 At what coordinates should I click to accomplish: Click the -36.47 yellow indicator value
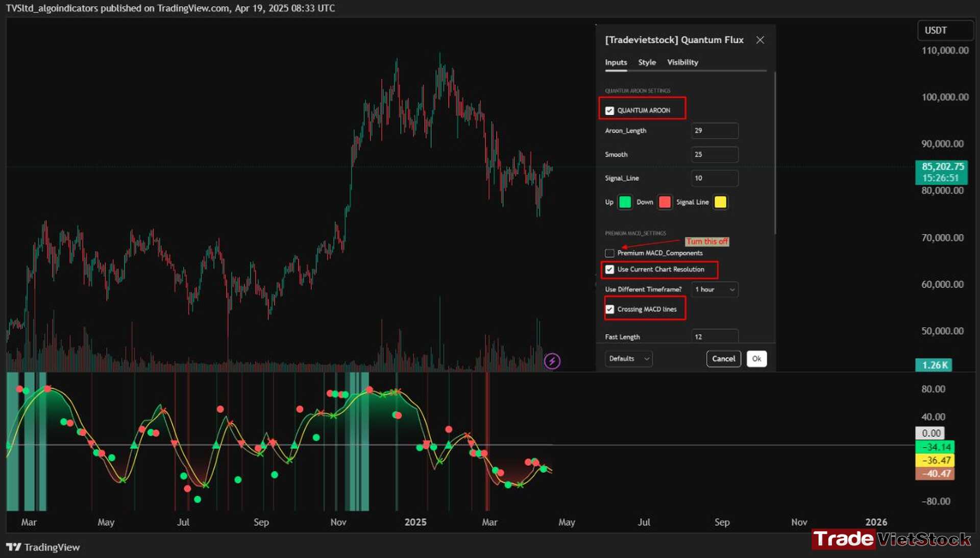[x=935, y=460]
